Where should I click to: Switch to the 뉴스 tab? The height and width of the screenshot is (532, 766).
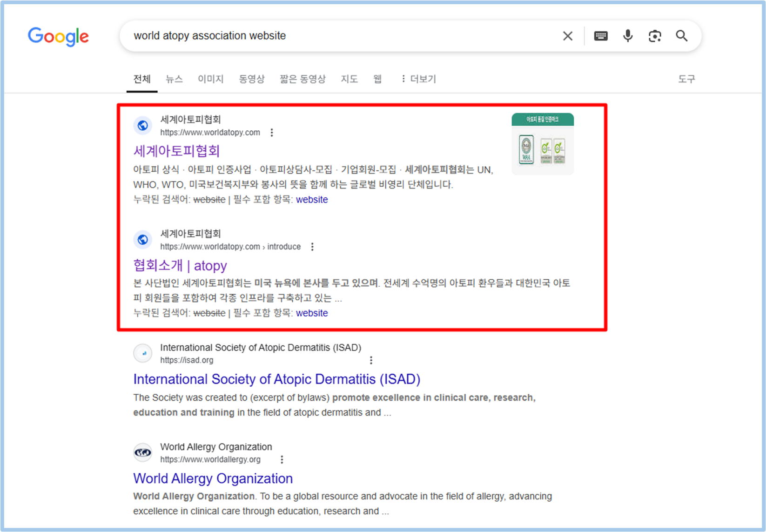pos(174,79)
